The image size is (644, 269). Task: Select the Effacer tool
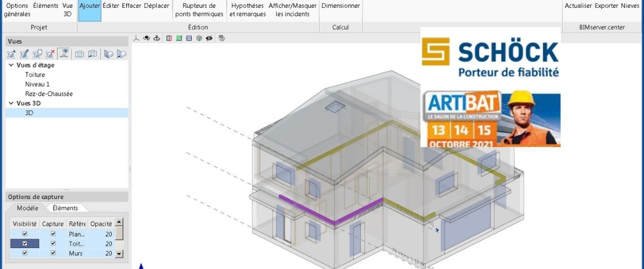click(132, 6)
